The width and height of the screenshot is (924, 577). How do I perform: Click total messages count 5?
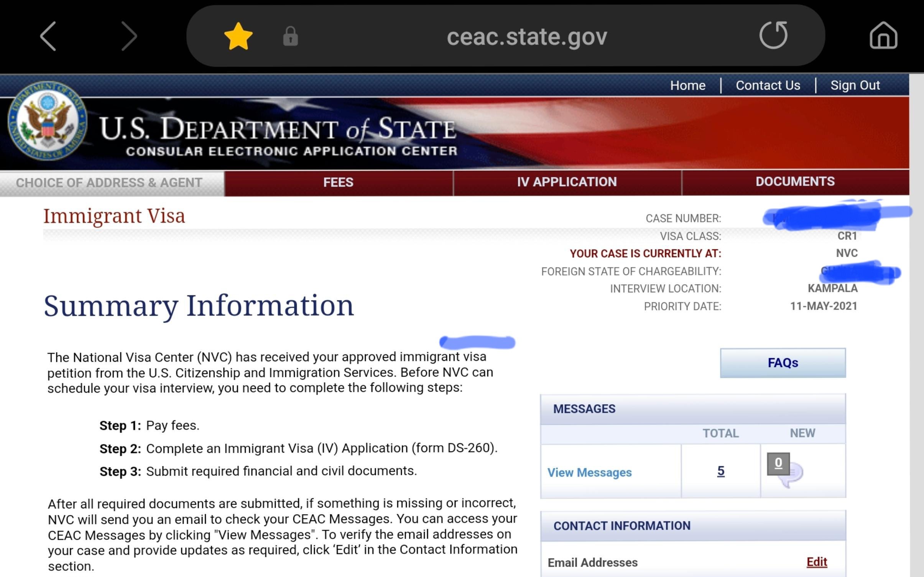[721, 471]
